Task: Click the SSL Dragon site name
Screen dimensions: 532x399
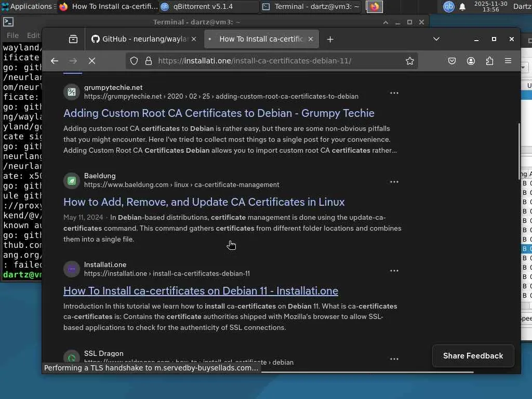Action: pyautogui.click(x=104, y=353)
